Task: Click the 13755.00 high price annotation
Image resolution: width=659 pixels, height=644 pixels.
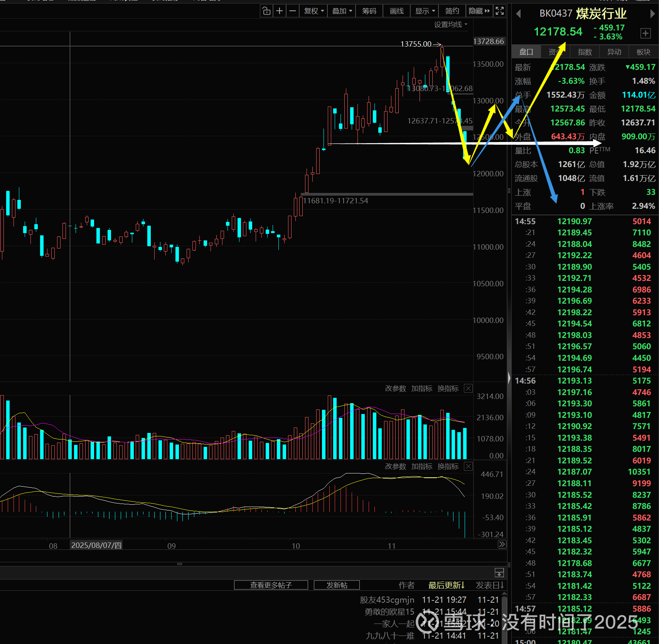Action: coord(416,44)
